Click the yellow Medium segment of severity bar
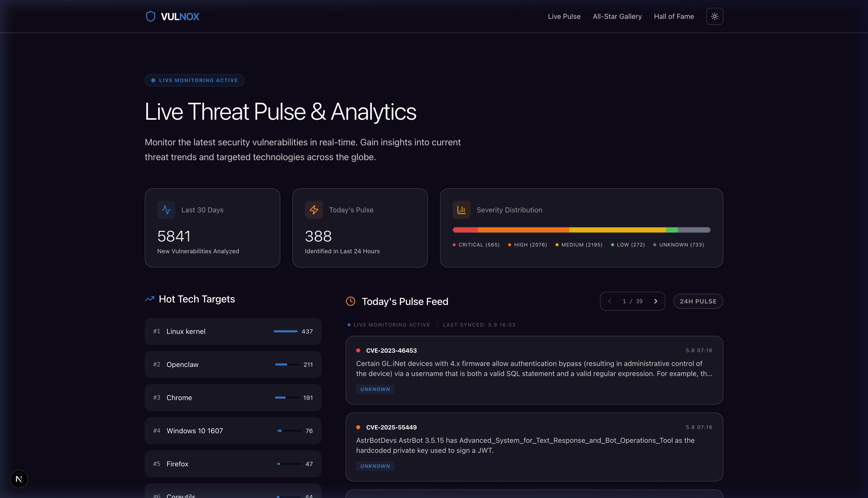Screen dimensions: 868x498 click(x=618, y=230)
